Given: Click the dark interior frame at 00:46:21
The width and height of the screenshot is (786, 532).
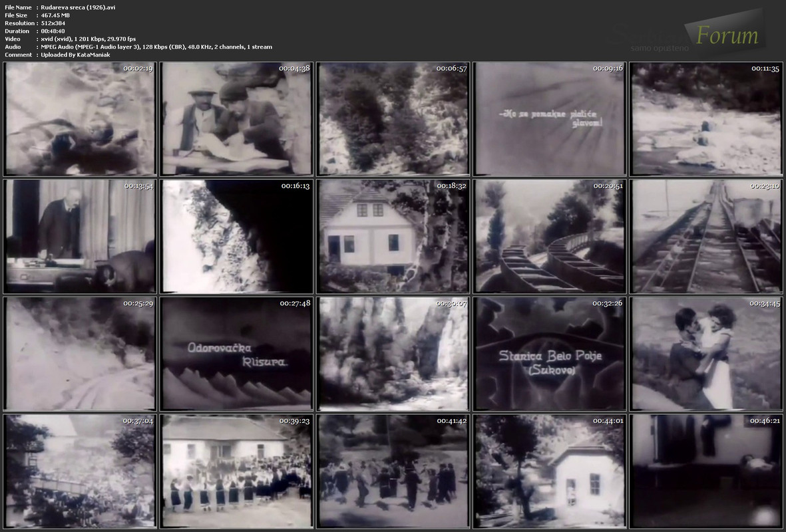Looking at the screenshot, I should click(706, 471).
